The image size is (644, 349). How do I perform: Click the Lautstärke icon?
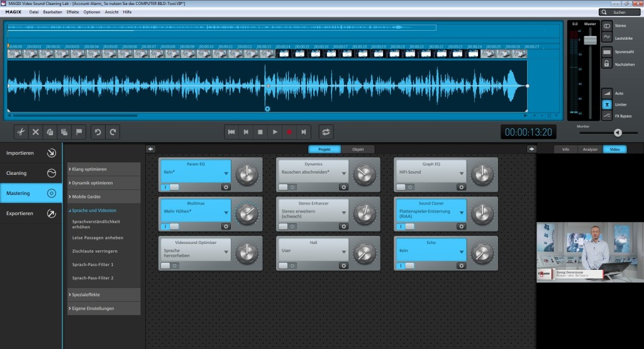[607, 37]
